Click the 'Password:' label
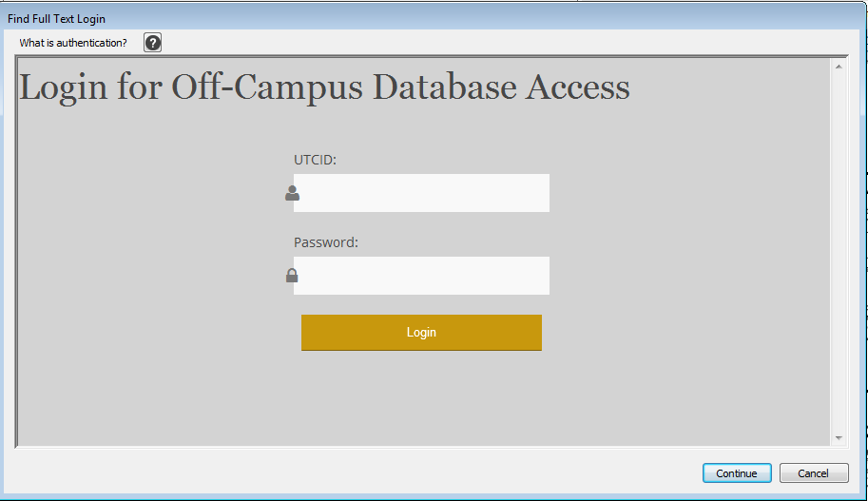Image resolution: width=868 pixels, height=501 pixels. [x=325, y=242]
